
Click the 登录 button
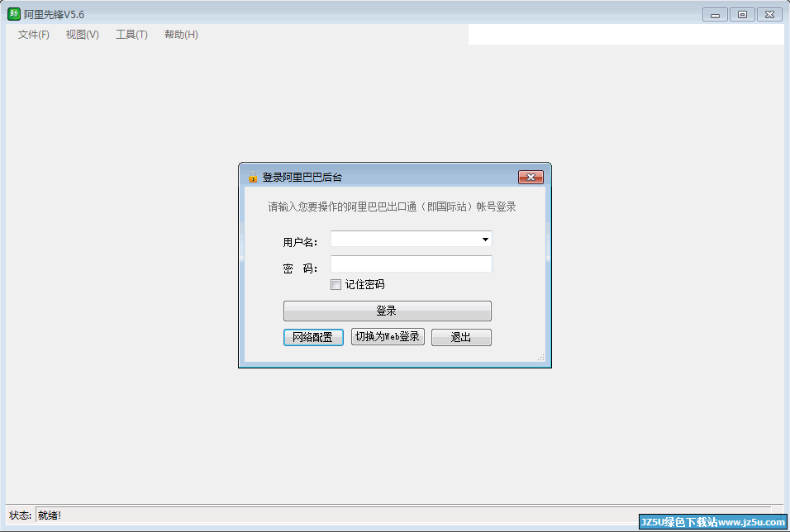[387, 311]
